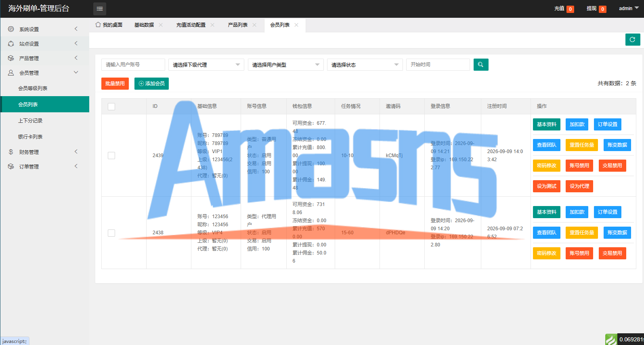Click 设为代理 for member 2439

[x=579, y=186]
